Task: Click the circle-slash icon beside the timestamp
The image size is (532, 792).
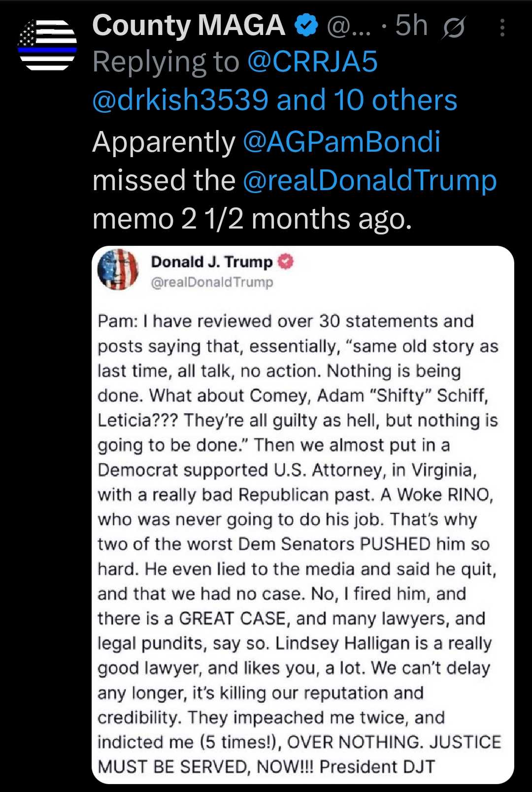Action: (x=453, y=28)
